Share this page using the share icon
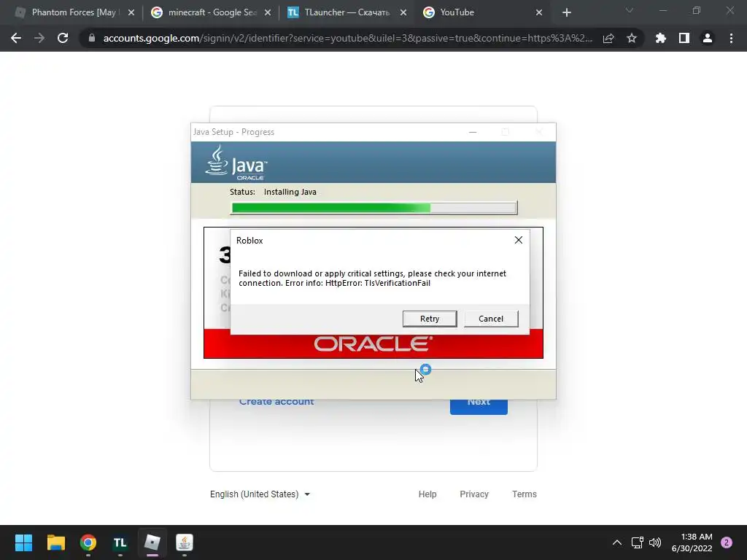This screenshot has height=560, width=747. click(x=608, y=38)
